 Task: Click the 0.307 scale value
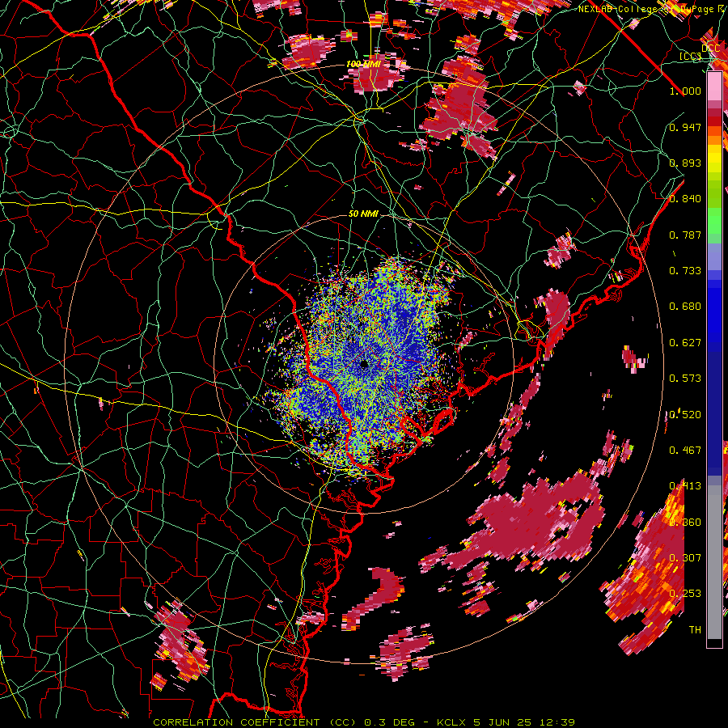pos(685,558)
